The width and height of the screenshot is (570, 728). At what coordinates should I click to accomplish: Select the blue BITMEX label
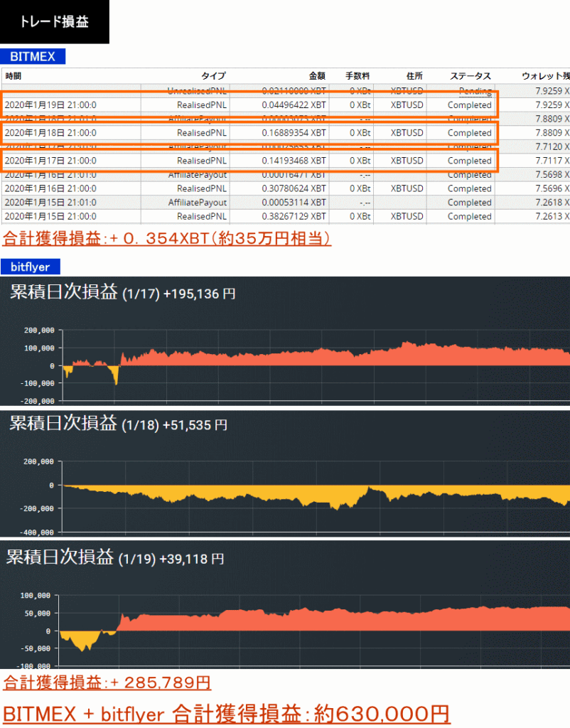pos(33,57)
